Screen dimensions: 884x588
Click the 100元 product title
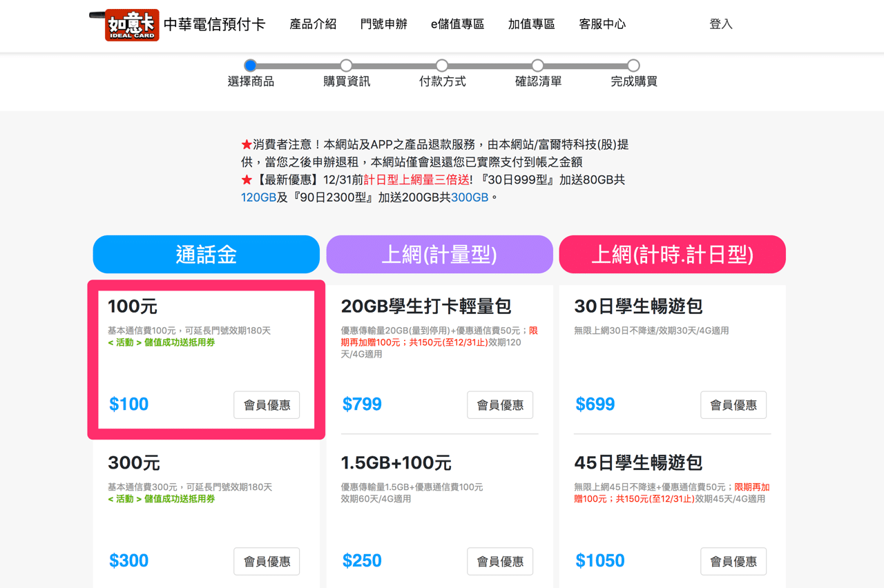[133, 306]
